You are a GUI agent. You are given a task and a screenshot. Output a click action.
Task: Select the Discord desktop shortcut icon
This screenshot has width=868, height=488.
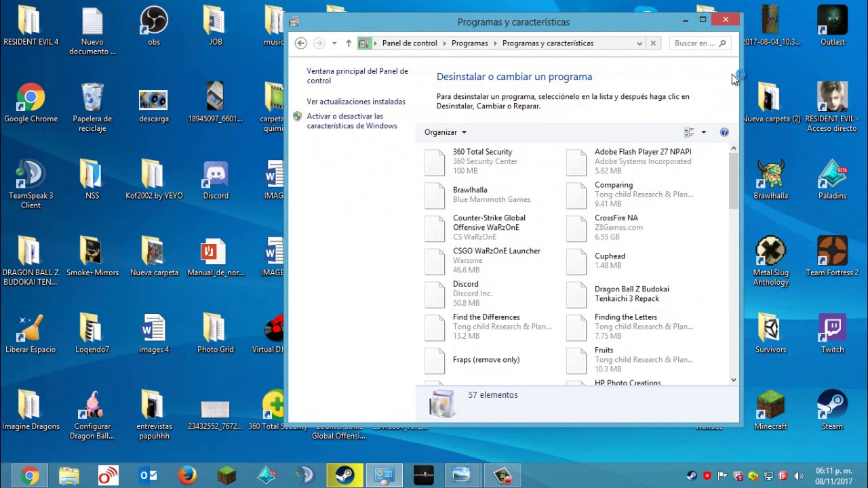216,180
